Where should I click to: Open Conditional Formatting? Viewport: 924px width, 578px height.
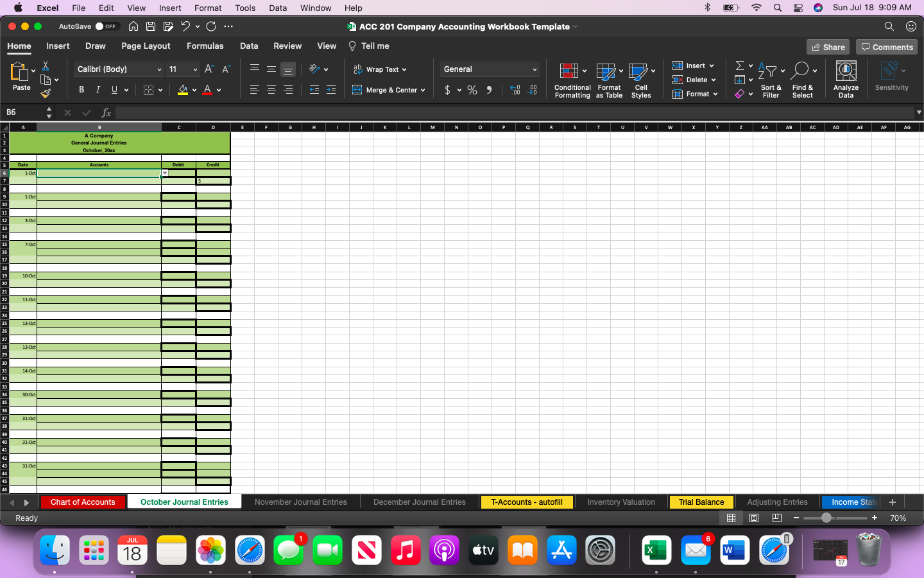click(x=572, y=80)
